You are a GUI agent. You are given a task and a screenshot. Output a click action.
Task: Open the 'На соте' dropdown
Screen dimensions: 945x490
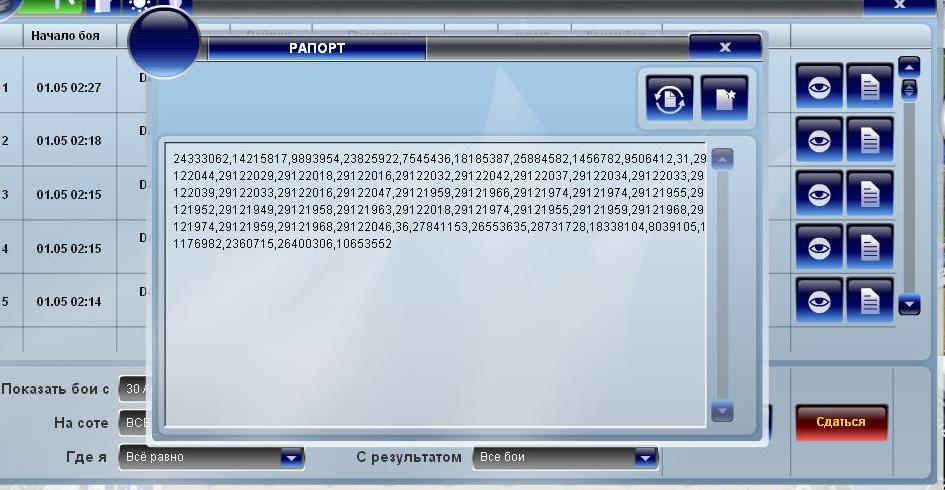point(132,423)
